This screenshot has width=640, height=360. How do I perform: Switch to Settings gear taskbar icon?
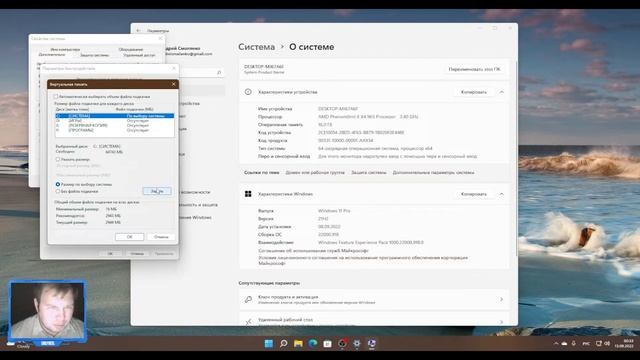[x=357, y=344]
